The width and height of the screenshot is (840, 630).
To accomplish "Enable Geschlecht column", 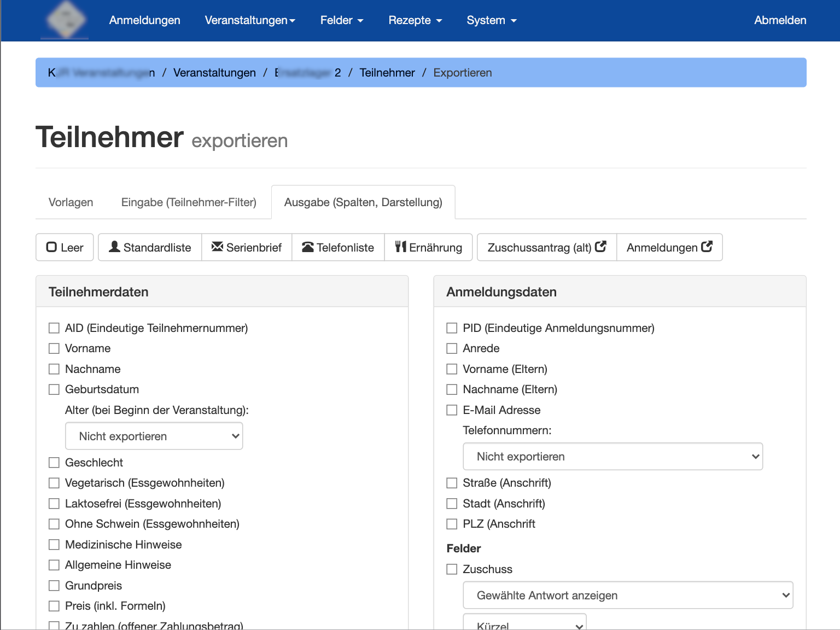I will 54,463.
